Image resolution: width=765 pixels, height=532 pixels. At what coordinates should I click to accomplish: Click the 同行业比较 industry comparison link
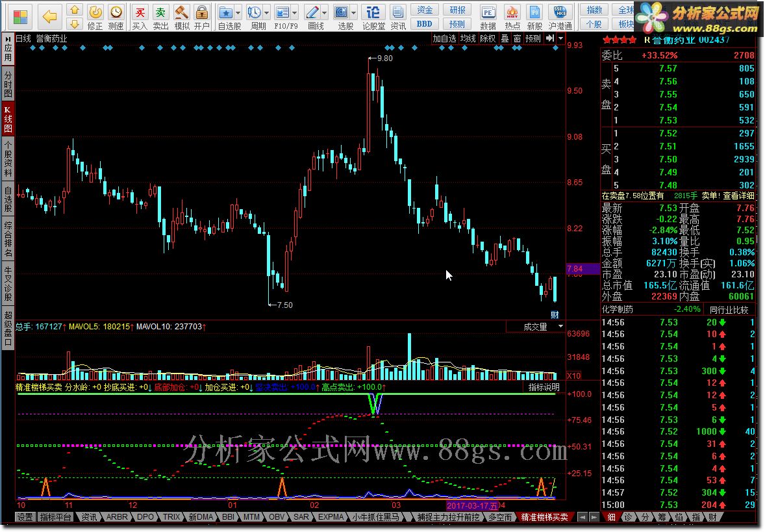tap(729, 309)
